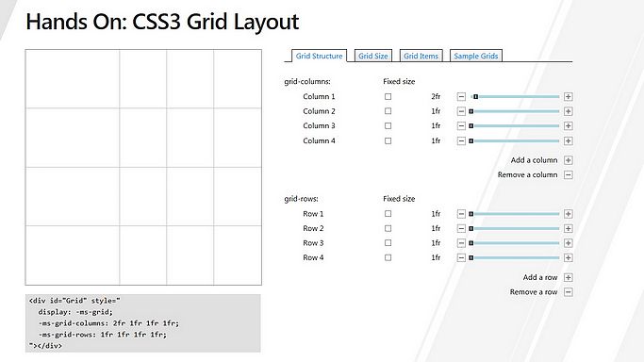644x362 pixels.
Task: Check the Column 3 fixed size box
Action: (x=388, y=126)
